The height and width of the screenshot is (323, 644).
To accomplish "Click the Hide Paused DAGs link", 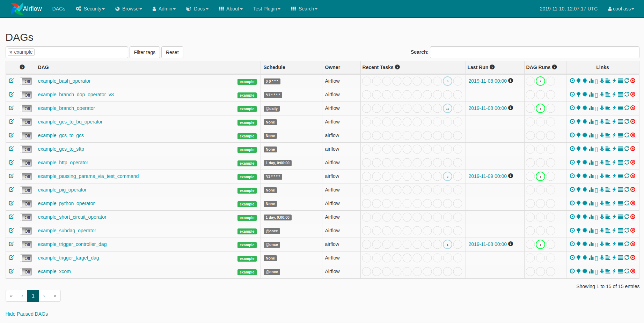I will click(x=27, y=314).
